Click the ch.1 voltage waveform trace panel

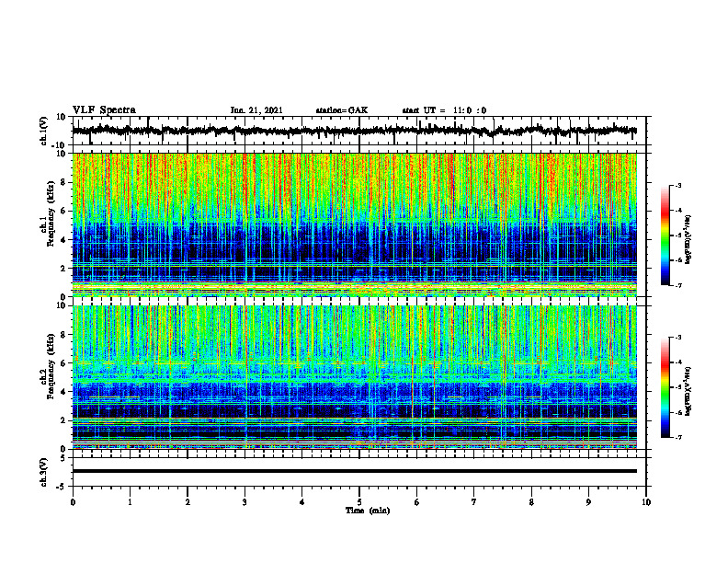tap(359, 131)
